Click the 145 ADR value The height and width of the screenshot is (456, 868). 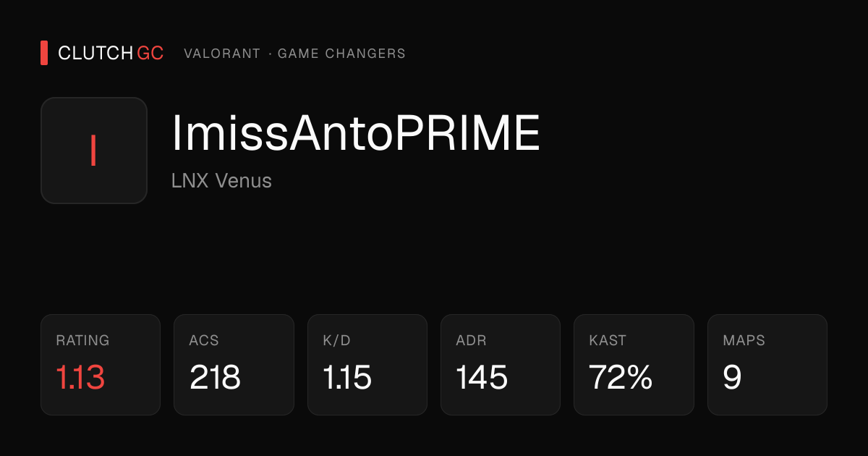click(482, 377)
